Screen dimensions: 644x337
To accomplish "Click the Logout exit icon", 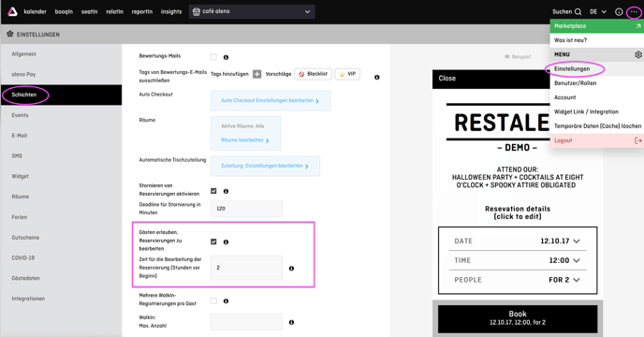I will 637,140.
